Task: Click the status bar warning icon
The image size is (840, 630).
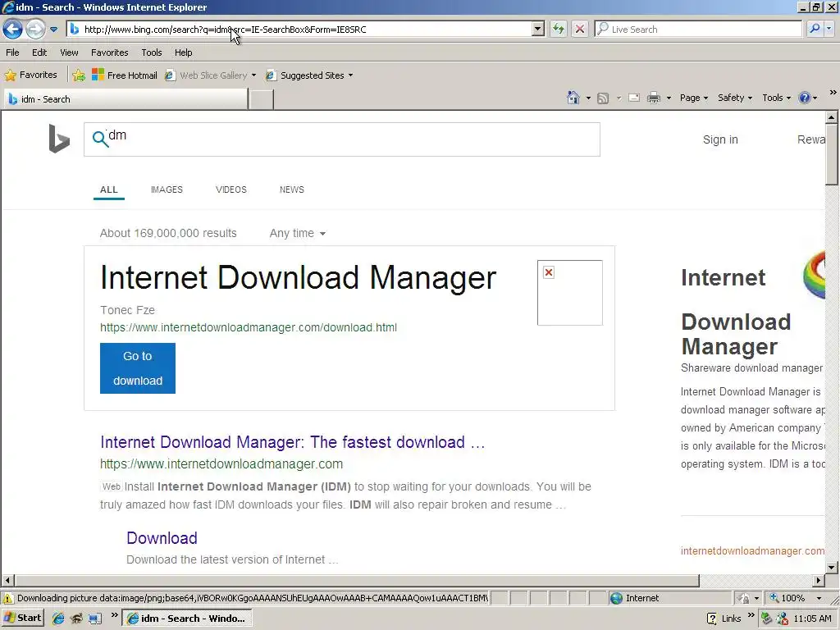Action: point(8,598)
